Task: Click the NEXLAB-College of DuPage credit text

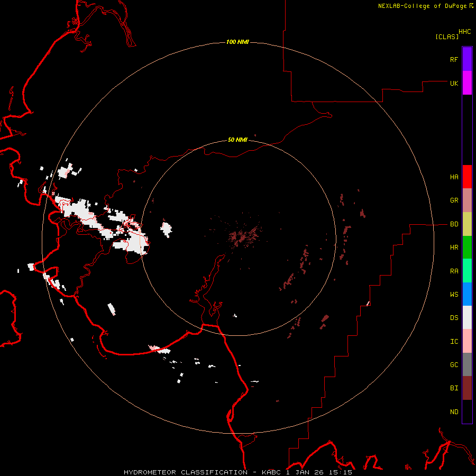Action: tap(423, 6)
